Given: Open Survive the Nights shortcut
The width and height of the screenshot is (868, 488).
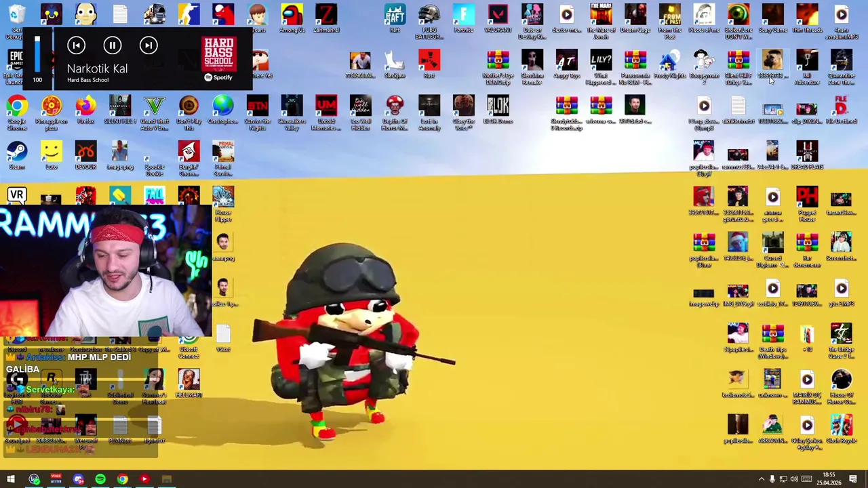Looking at the screenshot, I should [258, 112].
